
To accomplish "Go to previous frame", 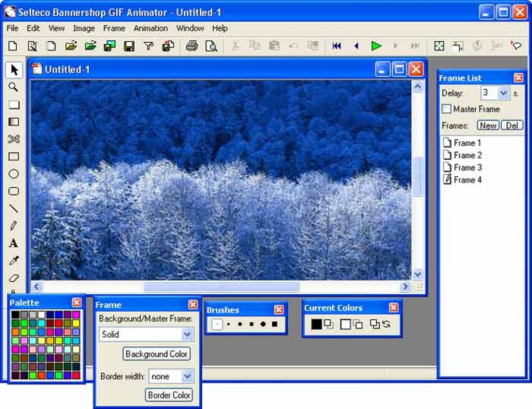I will [356, 46].
